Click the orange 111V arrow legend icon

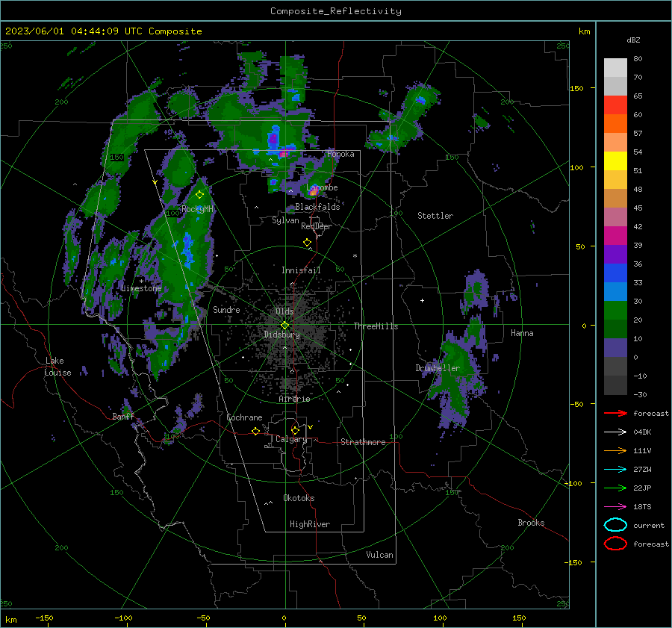click(x=615, y=450)
